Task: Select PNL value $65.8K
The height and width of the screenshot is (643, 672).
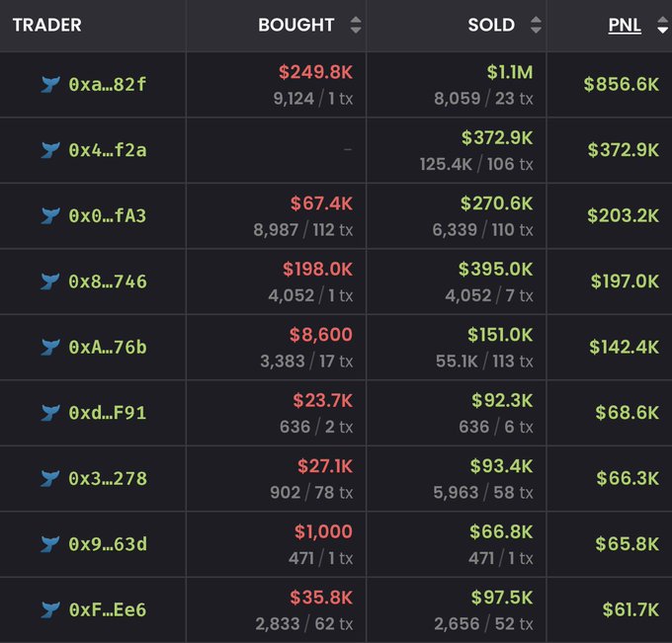Action: tap(627, 544)
